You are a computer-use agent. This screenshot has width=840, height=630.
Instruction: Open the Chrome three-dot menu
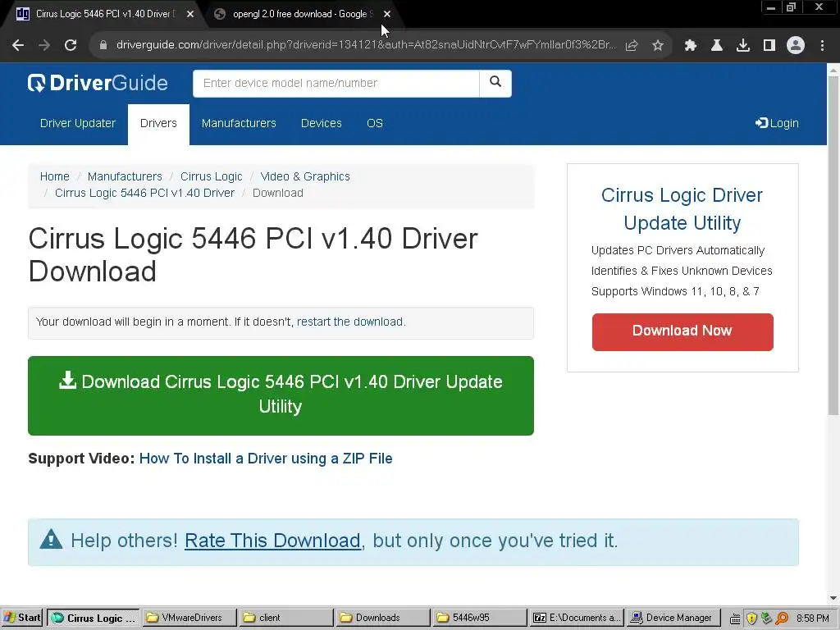pyautogui.click(x=822, y=46)
